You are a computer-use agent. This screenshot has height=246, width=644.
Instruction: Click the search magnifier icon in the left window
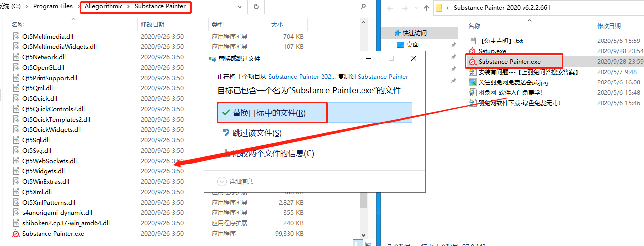click(364, 7)
